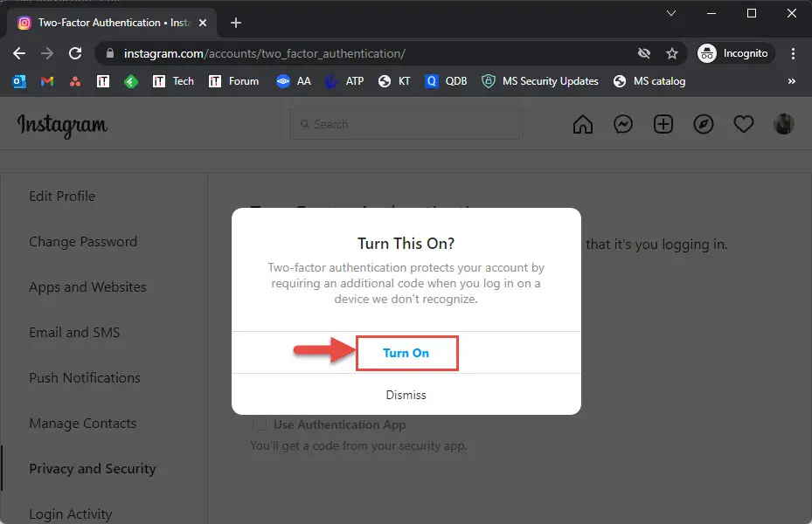The height and width of the screenshot is (524, 812).
Task: Open the profile avatar menu
Action: tap(783, 124)
